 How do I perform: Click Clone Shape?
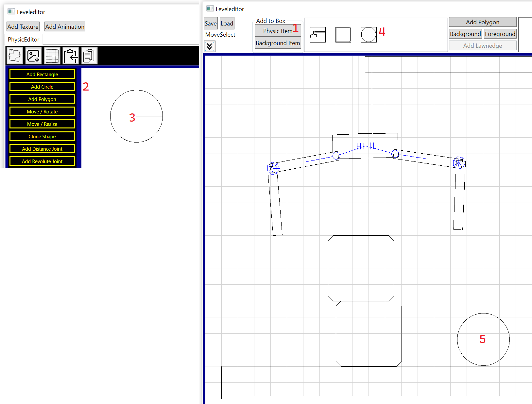click(42, 136)
